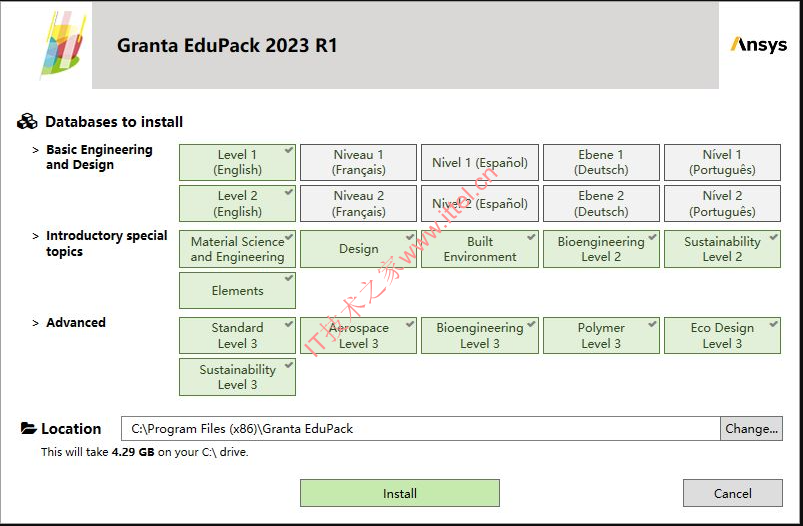803x526 pixels.
Task: Select Nivel 2 (Español) database
Action: tap(480, 203)
